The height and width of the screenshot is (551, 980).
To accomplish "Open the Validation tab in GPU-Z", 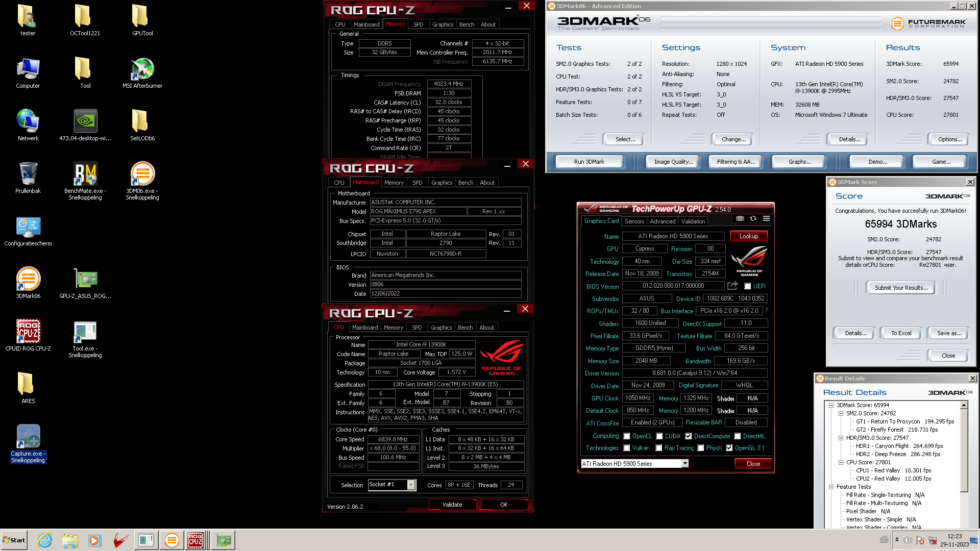I will pos(693,221).
